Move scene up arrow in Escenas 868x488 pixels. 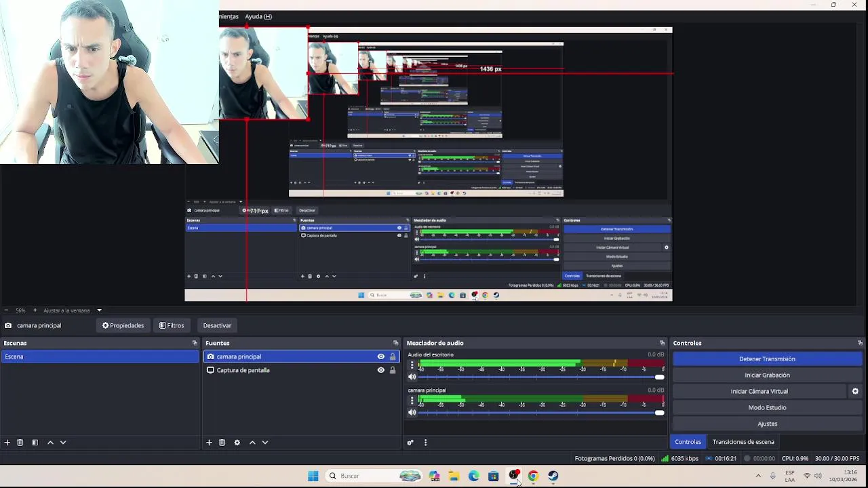[x=50, y=443]
